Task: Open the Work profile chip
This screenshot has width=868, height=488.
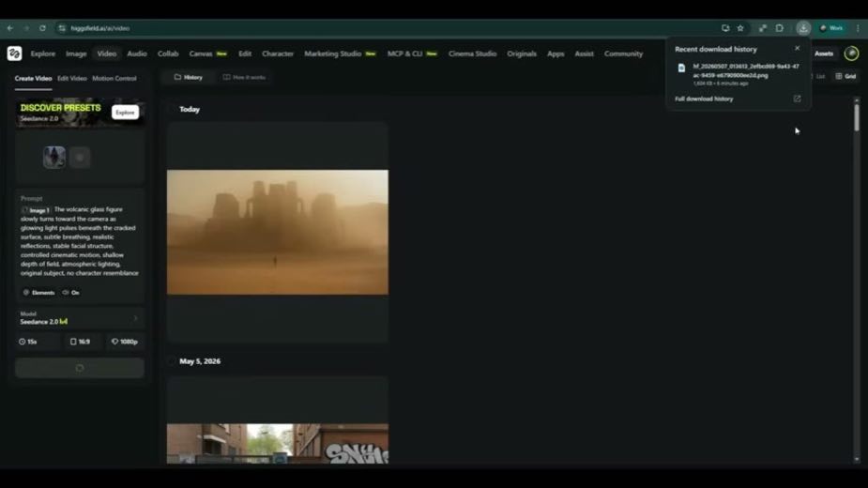Action: (831, 28)
